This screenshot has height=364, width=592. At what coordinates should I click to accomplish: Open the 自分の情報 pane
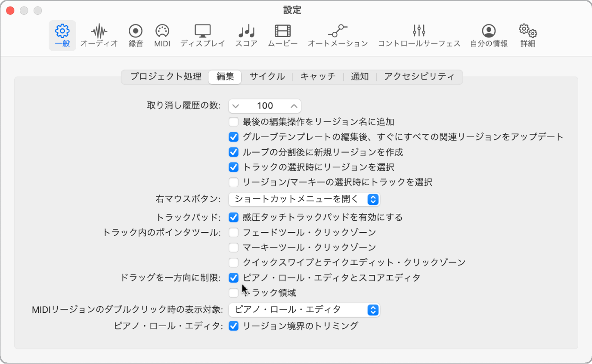point(489,34)
